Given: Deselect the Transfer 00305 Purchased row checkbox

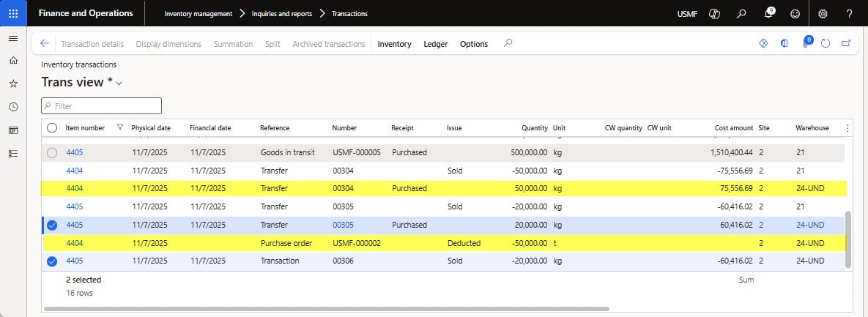Looking at the screenshot, I should tap(52, 225).
